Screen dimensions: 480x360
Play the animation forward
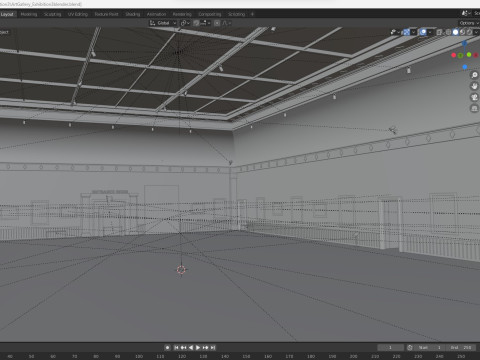coord(198,348)
